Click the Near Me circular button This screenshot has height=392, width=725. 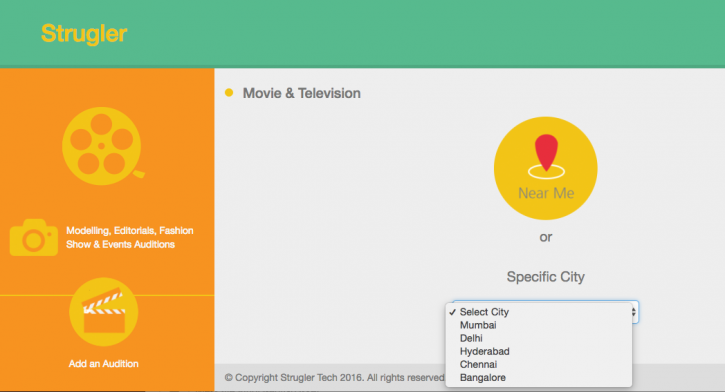546,168
